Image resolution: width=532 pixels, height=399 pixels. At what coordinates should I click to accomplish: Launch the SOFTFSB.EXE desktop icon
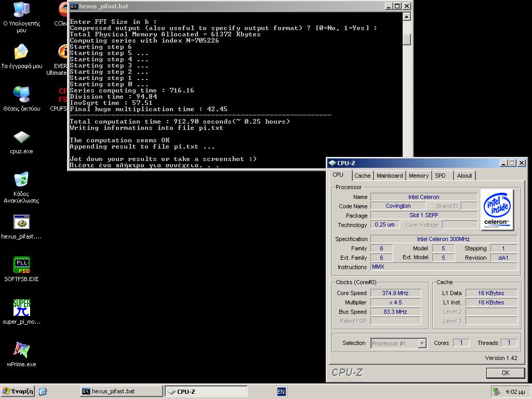tap(21, 265)
